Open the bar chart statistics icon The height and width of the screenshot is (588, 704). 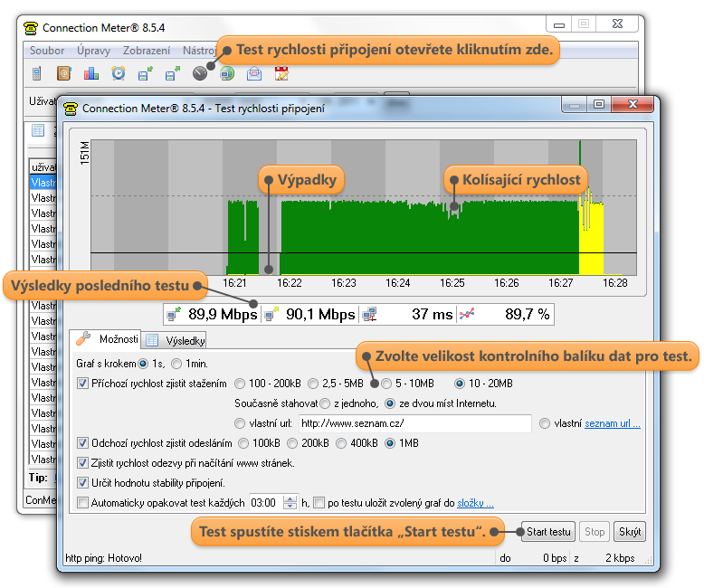(x=91, y=73)
